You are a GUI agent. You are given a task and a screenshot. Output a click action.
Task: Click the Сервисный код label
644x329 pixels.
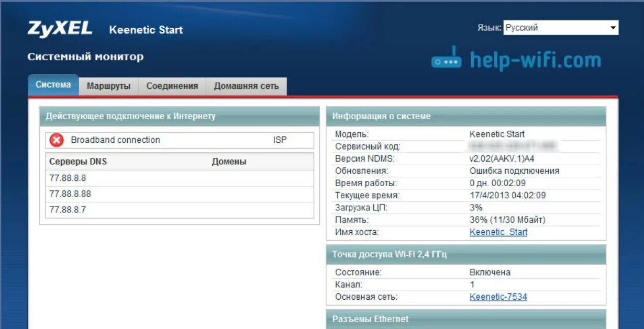pyautogui.click(x=368, y=146)
